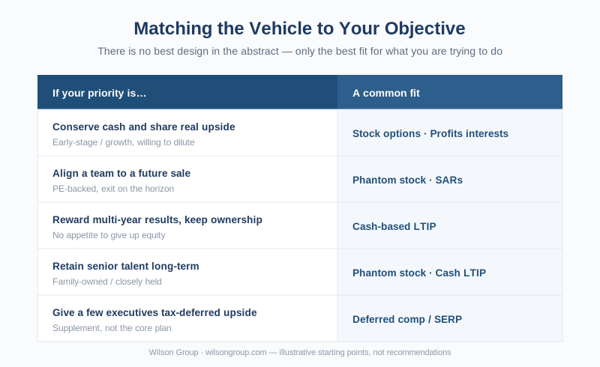
Task: Select "Stock options · Profits interests" cell
Action: (x=450, y=133)
